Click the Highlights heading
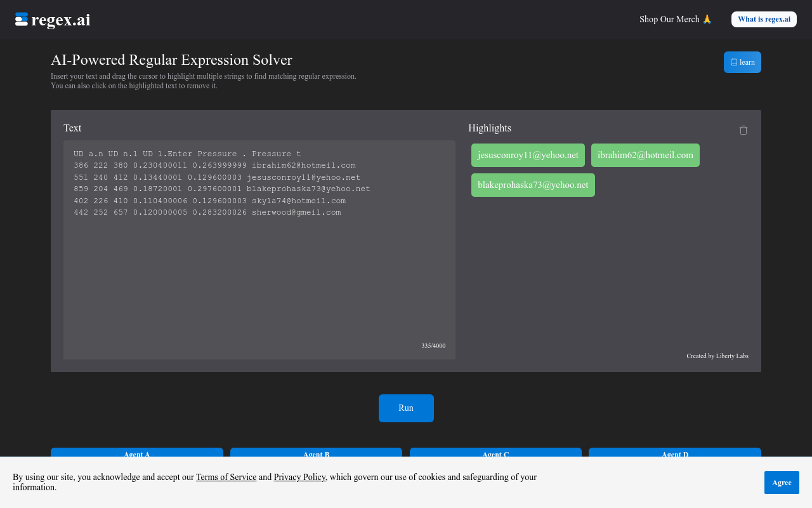Screen dimensions: 812x508 pyautogui.click(x=490, y=128)
